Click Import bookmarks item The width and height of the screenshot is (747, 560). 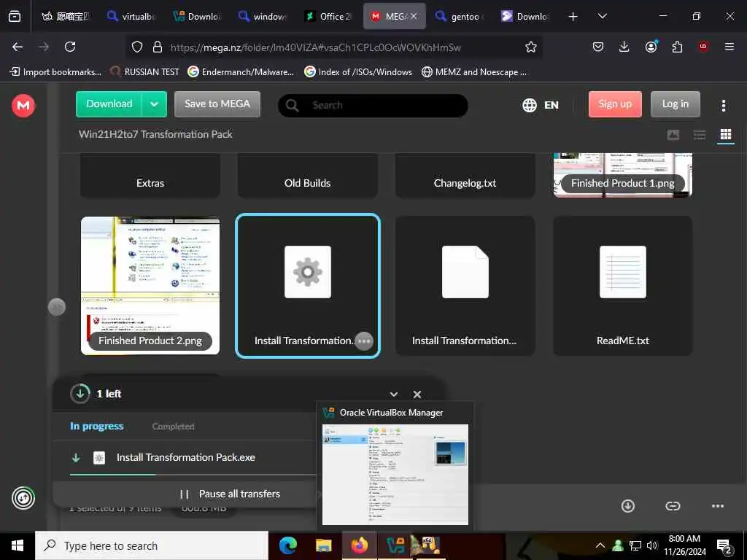(x=55, y=72)
